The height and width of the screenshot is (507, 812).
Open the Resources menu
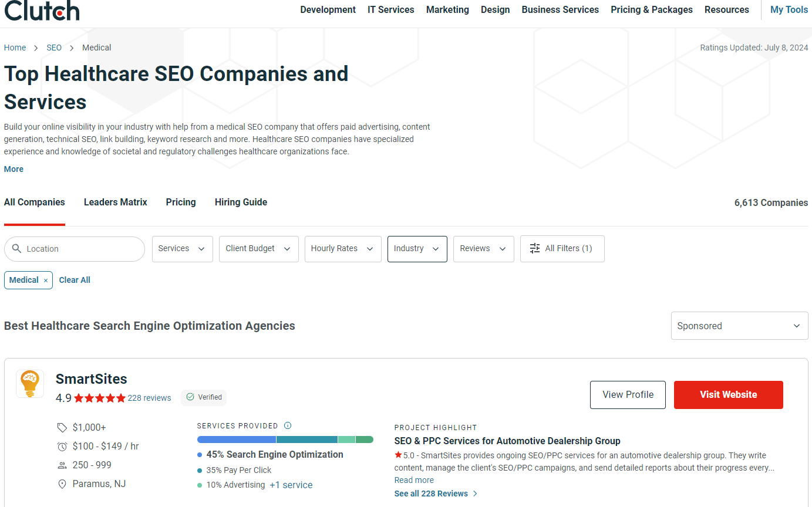(x=727, y=10)
